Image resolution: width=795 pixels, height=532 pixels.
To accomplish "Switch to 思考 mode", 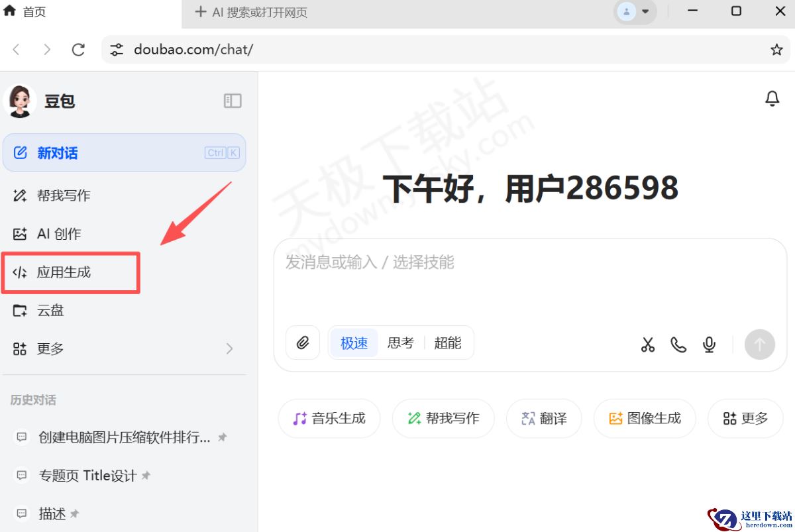I will click(400, 343).
